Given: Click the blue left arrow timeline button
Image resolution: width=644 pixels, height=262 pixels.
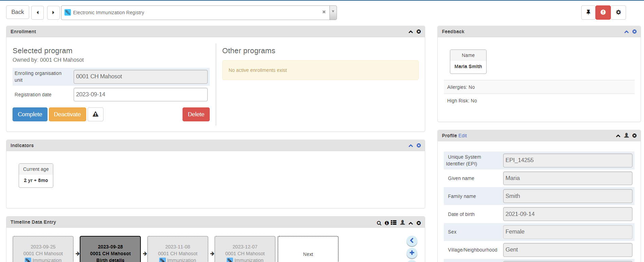Looking at the screenshot, I should (x=412, y=241).
